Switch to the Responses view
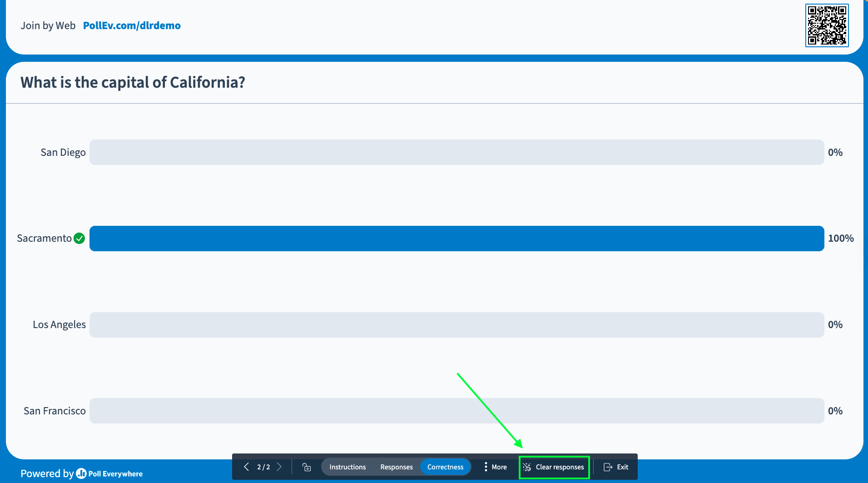Screen dimensions: 868x483 point(397,467)
